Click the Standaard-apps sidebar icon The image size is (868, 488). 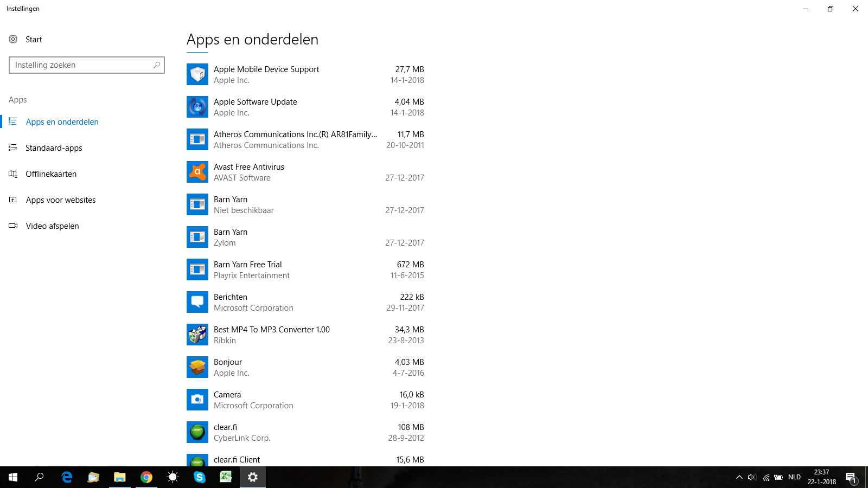coord(13,147)
